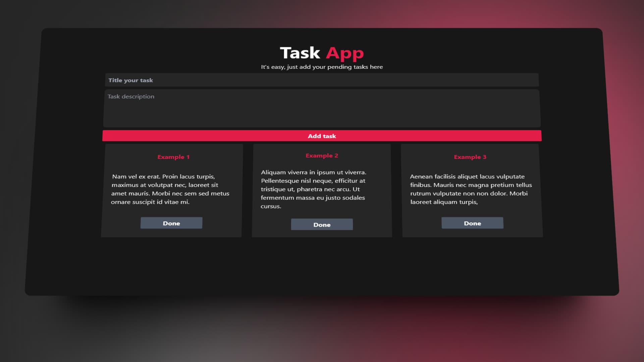This screenshot has width=644, height=362.
Task: Click the description starting 'Aenean facilisis aliquet'
Action: [471, 189]
